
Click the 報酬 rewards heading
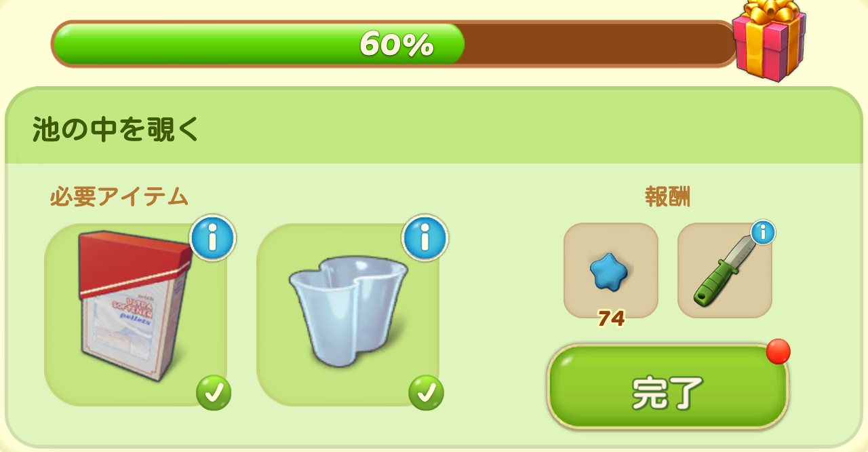[668, 197]
